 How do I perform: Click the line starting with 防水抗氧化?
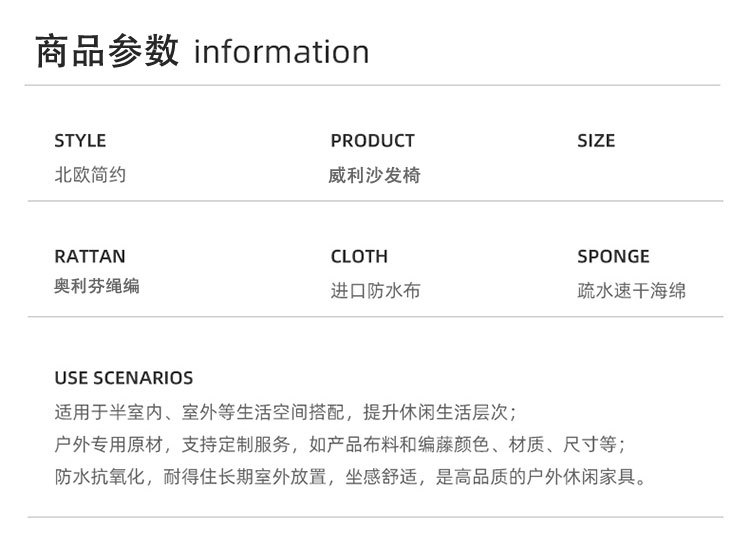tap(350, 476)
